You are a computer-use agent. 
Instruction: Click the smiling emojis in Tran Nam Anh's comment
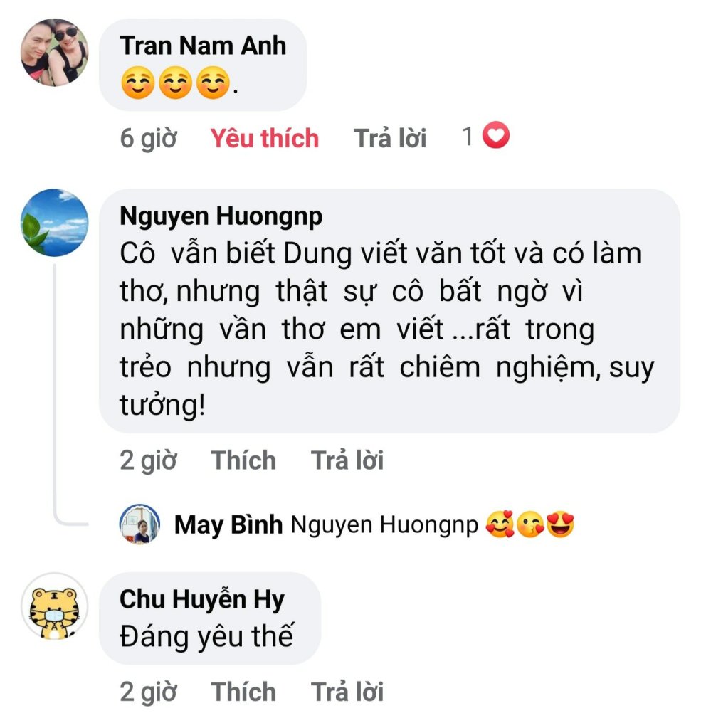pyautogui.click(x=176, y=85)
